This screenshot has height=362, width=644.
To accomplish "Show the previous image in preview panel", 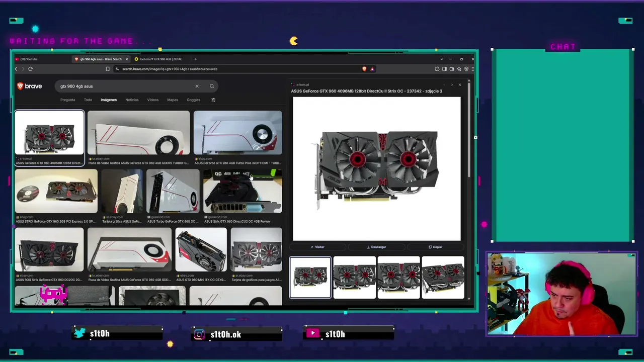I will (x=444, y=84).
